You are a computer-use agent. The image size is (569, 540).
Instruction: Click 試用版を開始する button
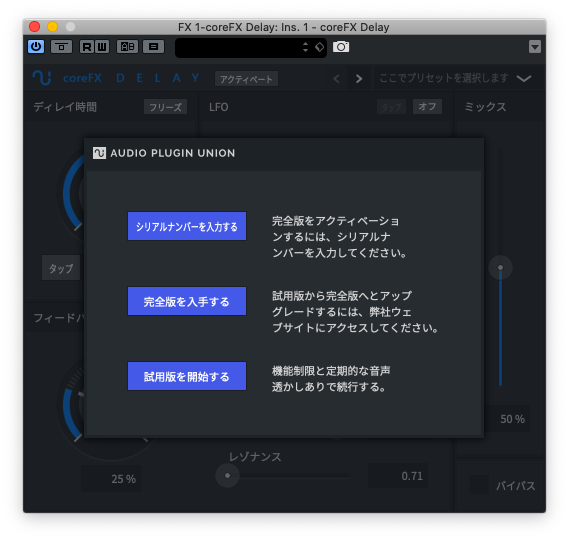[x=187, y=376]
